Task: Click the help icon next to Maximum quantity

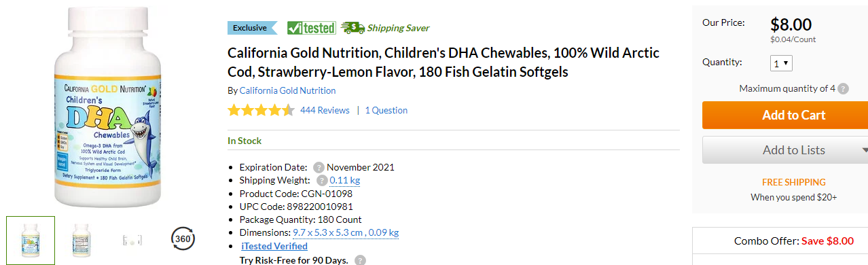Action: coord(843,88)
